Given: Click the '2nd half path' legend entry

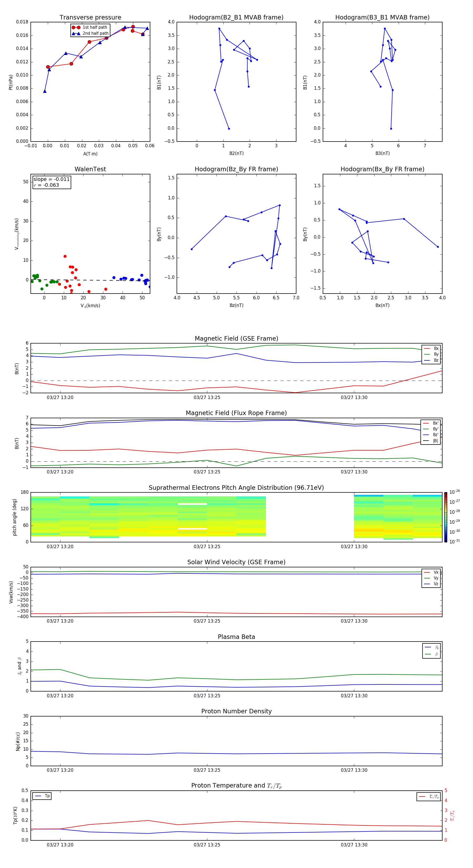Looking at the screenshot, I should 90,33.
